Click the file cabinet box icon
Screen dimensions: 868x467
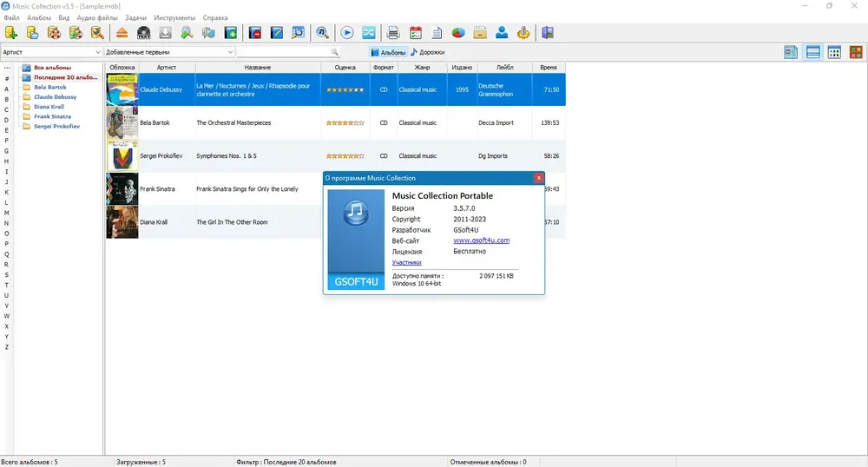coord(480,33)
